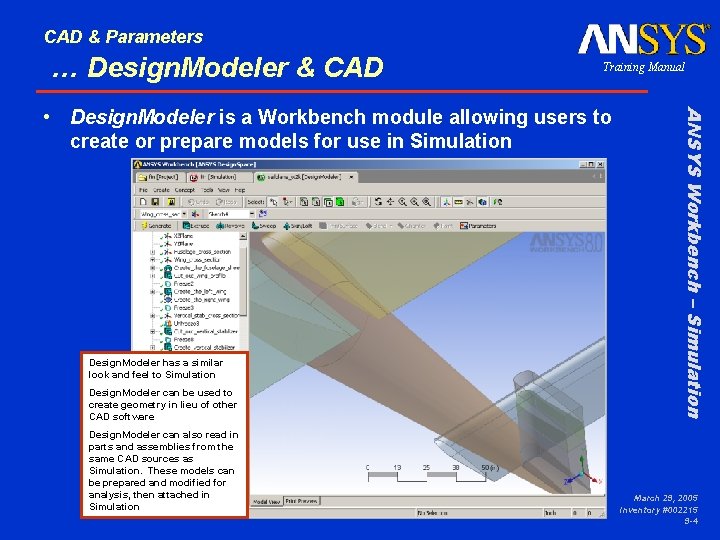This screenshot has height=540, width=720.
Task: Click the Revolve feature button
Action: pos(231,226)
